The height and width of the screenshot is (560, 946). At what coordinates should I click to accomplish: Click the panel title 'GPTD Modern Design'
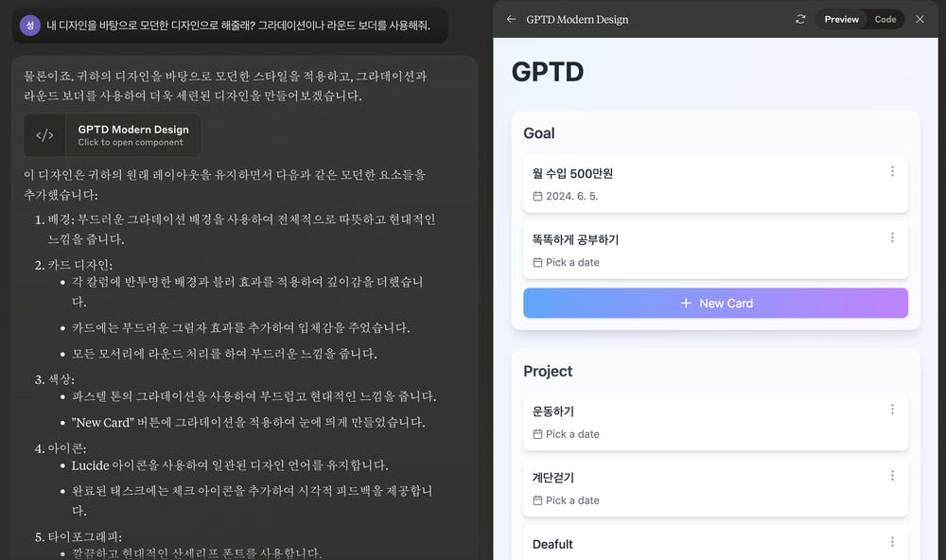pyautogui.click(x=577, y=19)
